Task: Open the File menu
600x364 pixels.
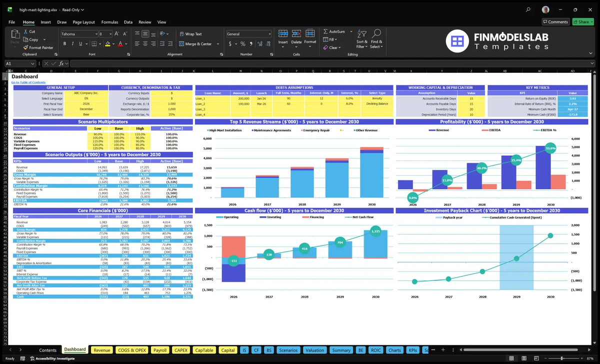Action: pos(12,22)
